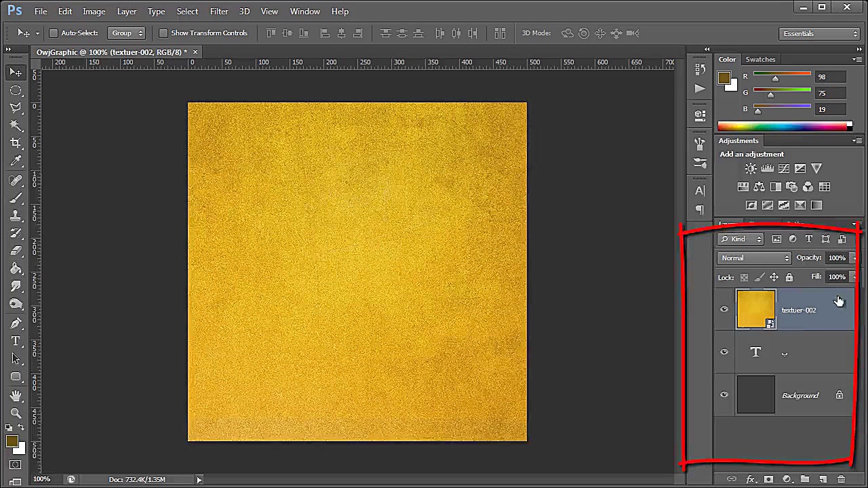Click the Delete layer trash icon
Screen dimensions: 868x488
click(x=841, y=479)
